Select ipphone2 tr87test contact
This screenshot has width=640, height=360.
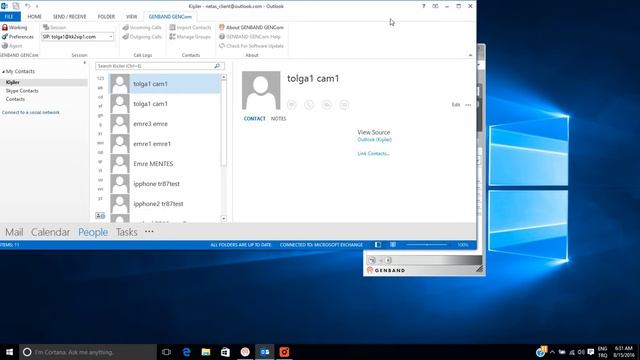click(165, 204)
